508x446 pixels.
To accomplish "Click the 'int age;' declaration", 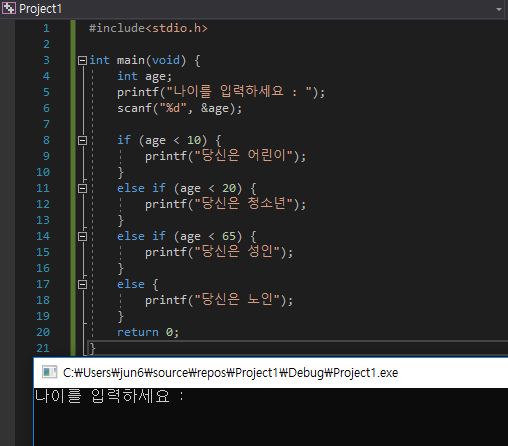I will [144, 76].
